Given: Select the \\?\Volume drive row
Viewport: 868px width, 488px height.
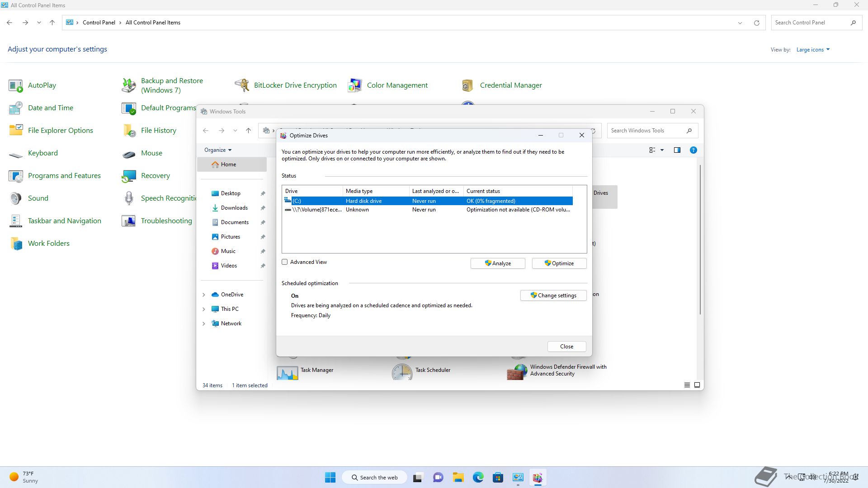Looking at the screenshot, I should coord(427,210).
